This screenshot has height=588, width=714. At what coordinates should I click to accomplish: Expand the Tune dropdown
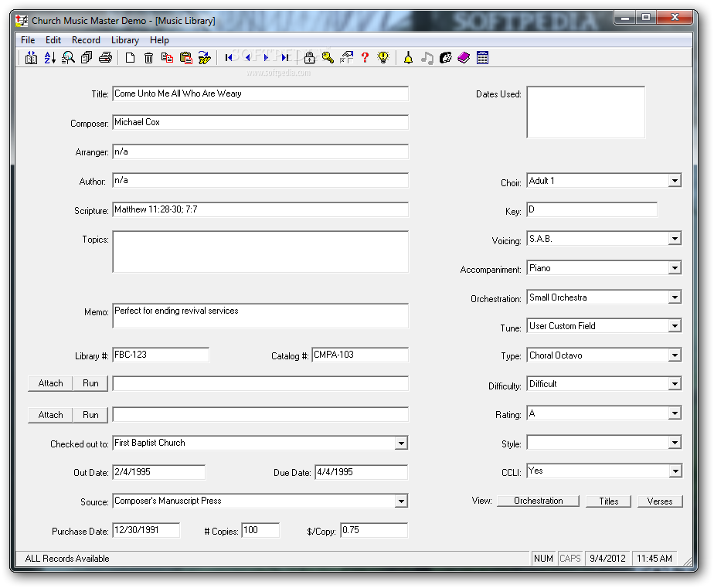pos(675,326)
